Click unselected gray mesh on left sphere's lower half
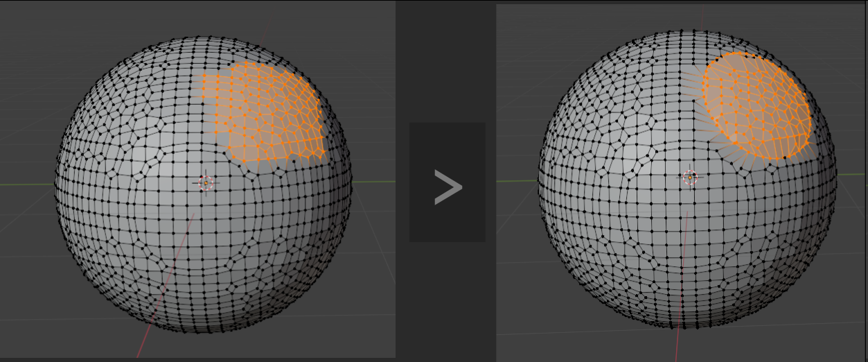Image resolution: width=868 pixels, height=362 pixels. [x=208, y=264]
